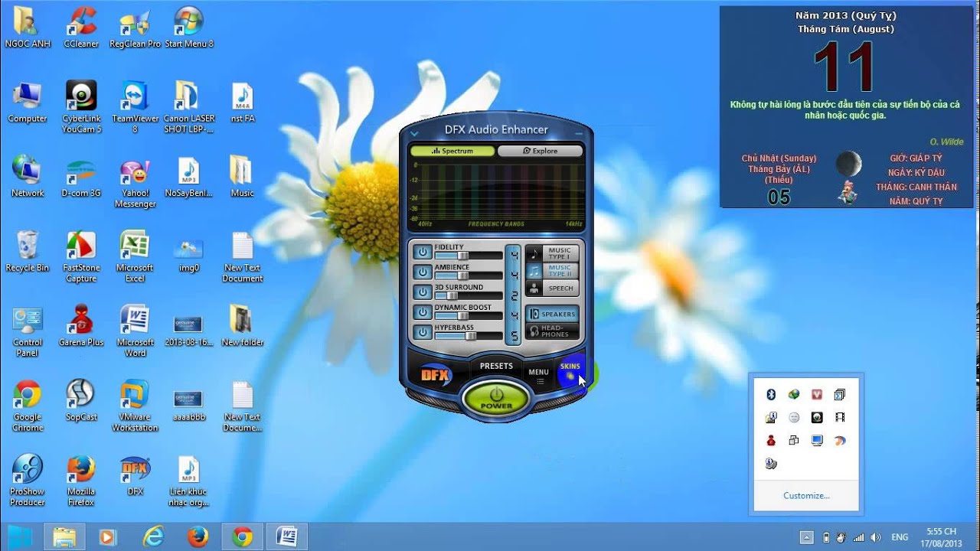980x551 pixels.
Task: Select Speech processing mode
Action: click(552, 289)
